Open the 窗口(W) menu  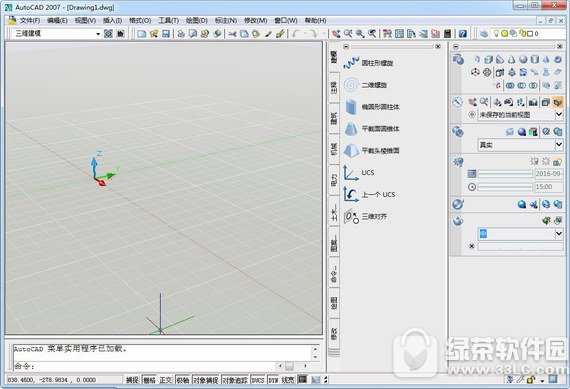[286, 21]
